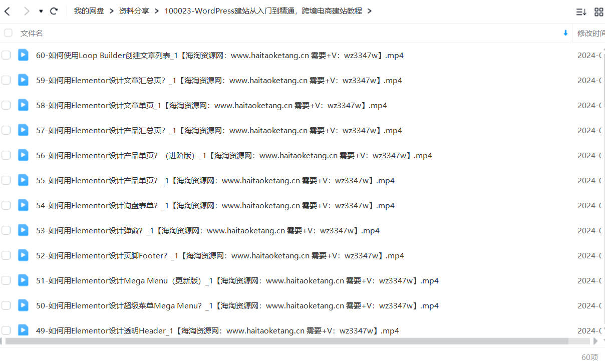The width and height of the screenshot is (605, 364).
Task: Check the box for file 55 产品单页
Action: point(6,180)
